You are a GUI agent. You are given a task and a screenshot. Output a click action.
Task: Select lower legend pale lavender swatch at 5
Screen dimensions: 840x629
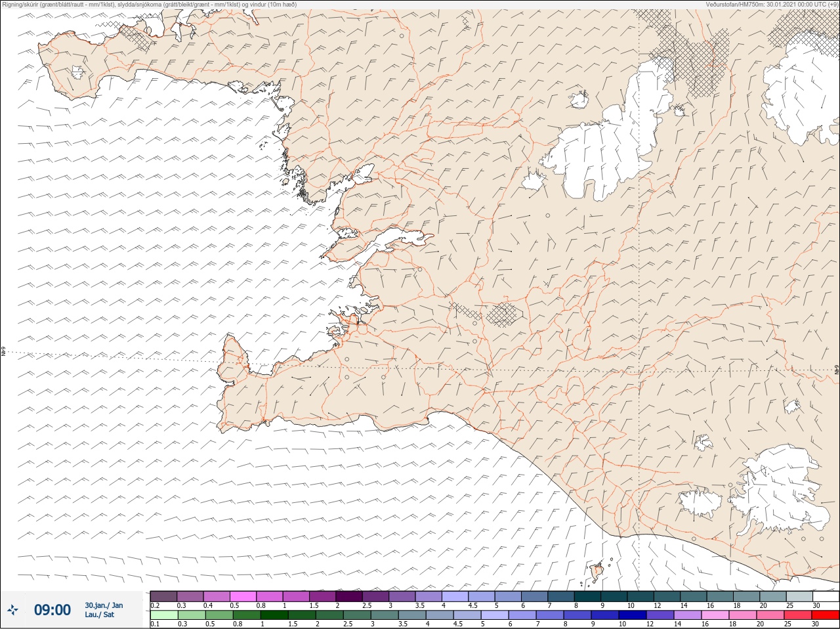pyautogui.click(x=495, y=615)
